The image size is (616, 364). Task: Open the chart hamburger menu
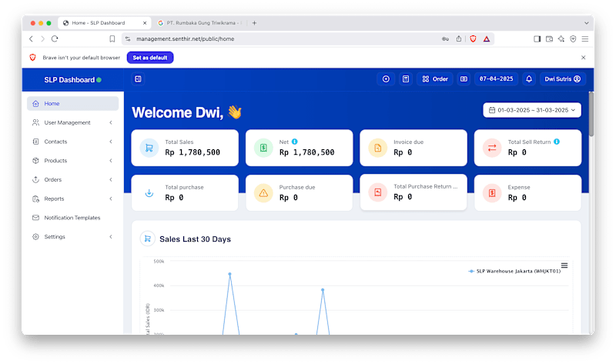pos(564,265)
